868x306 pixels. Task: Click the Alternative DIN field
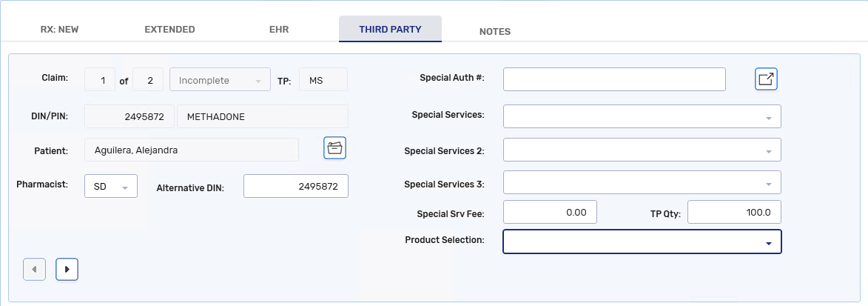pyautogui.click(x=295, y=187)
